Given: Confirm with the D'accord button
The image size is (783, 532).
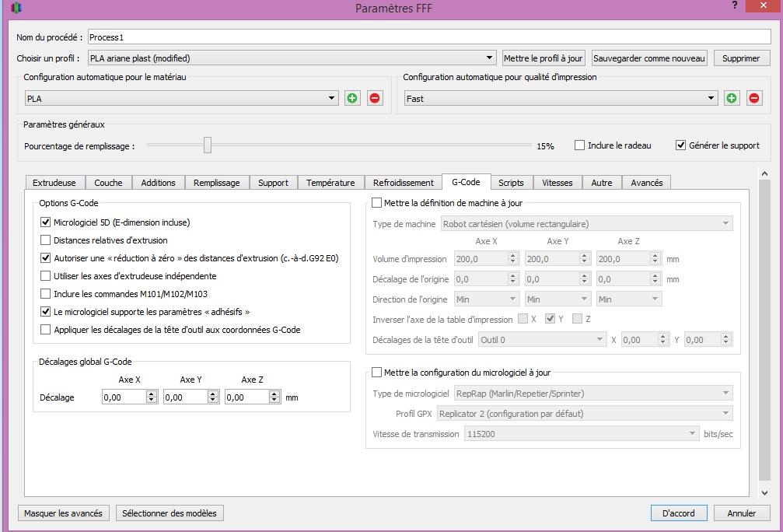Looking at the screenshot, I should coord(679,513).
